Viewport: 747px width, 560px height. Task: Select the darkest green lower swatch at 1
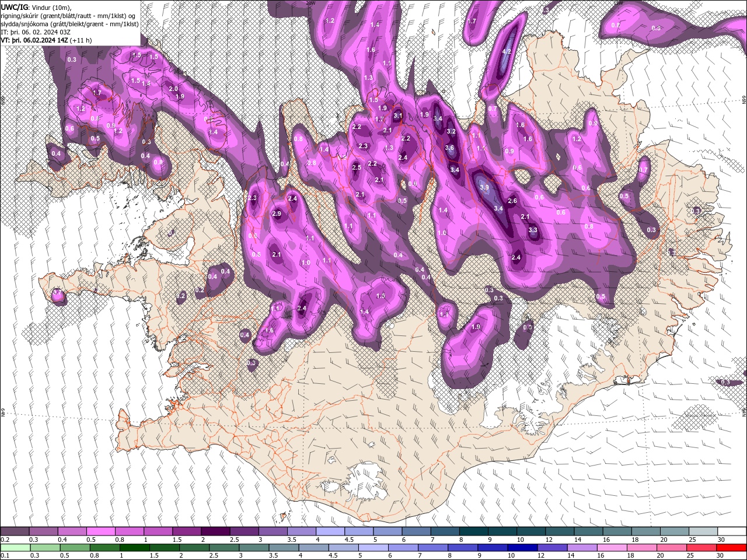pos(135,547)
